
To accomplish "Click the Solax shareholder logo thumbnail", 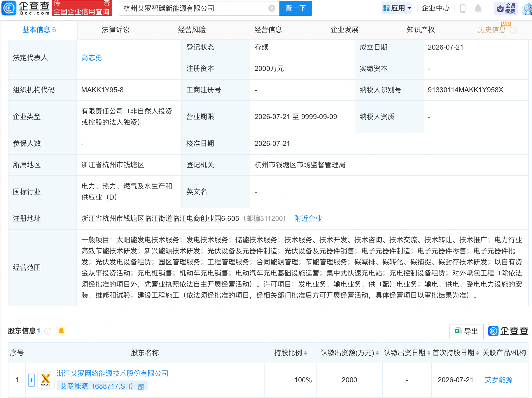I will (x=46, y=380).
